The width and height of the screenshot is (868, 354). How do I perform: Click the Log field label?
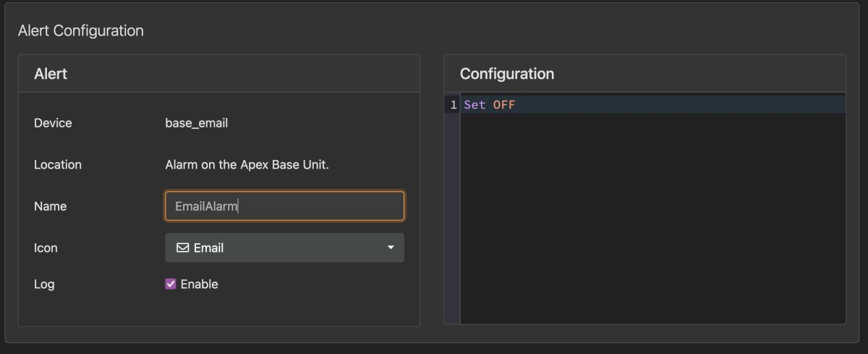(x=44, y=285)
